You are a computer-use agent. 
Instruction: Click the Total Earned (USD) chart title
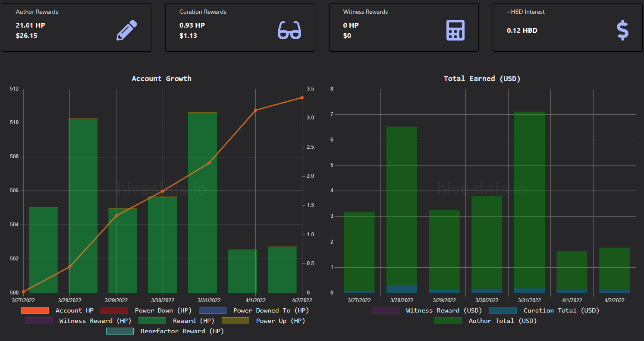point(482,78)
